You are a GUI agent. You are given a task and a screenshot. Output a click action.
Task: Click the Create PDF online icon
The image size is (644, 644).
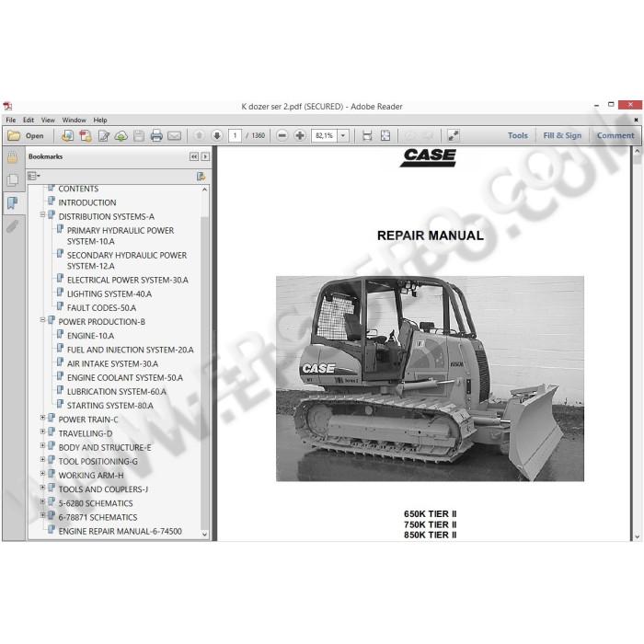pos(67,135)
